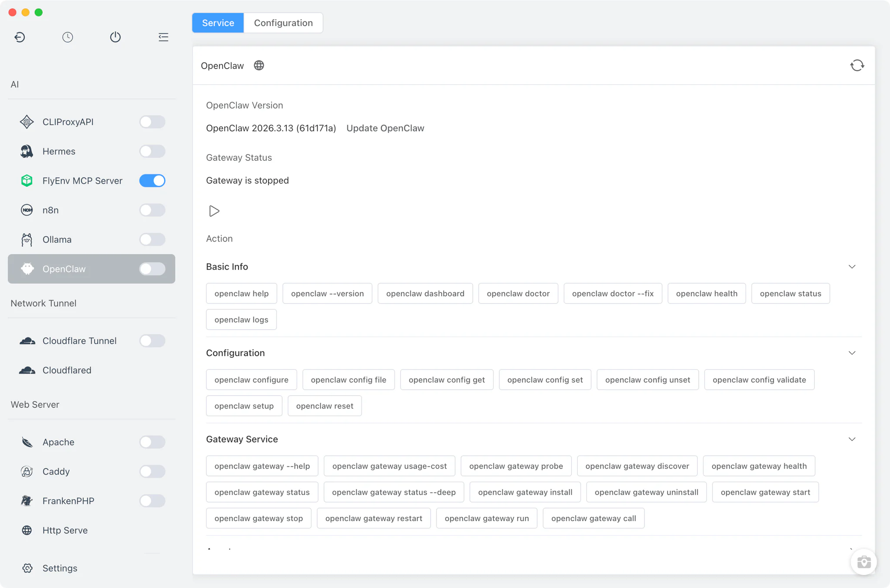This screenshot has height=588, width=890.
Task: Run openclaw config file command
Action: pos(349,380)
